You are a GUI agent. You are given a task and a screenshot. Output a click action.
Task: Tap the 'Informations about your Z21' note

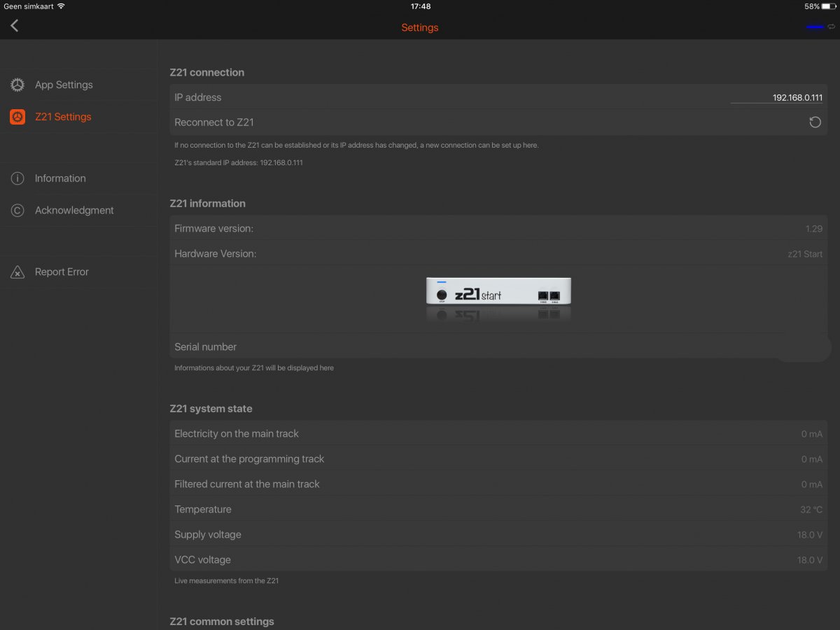tap(254, 367)
